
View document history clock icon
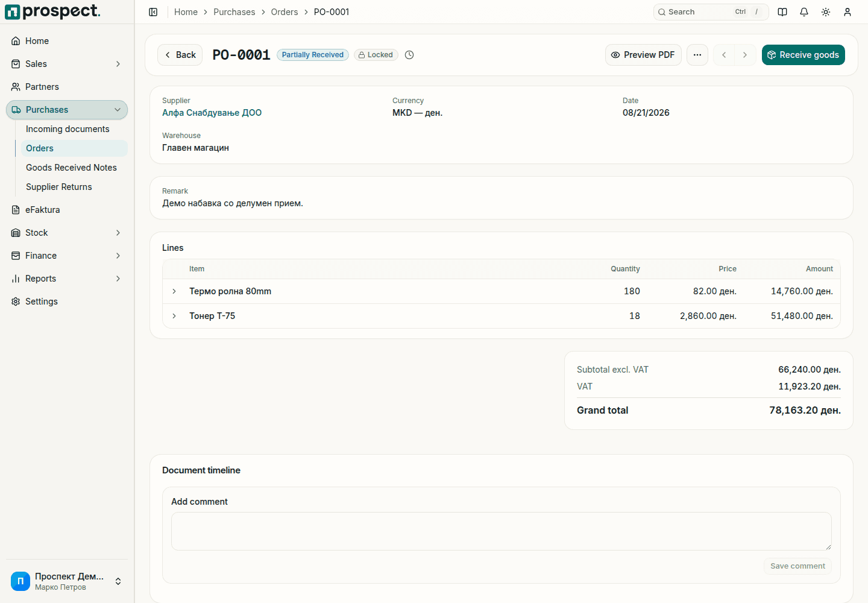[409, 55]
